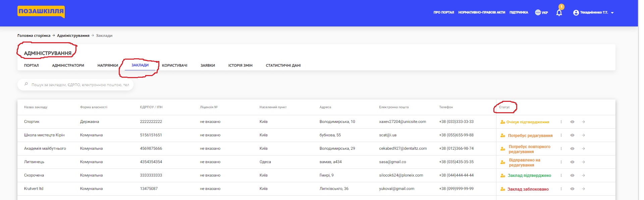Click the Позашкілля logo
Image resolution: width=644 pixels, height=200 pixels.
(x=41, y=12)
